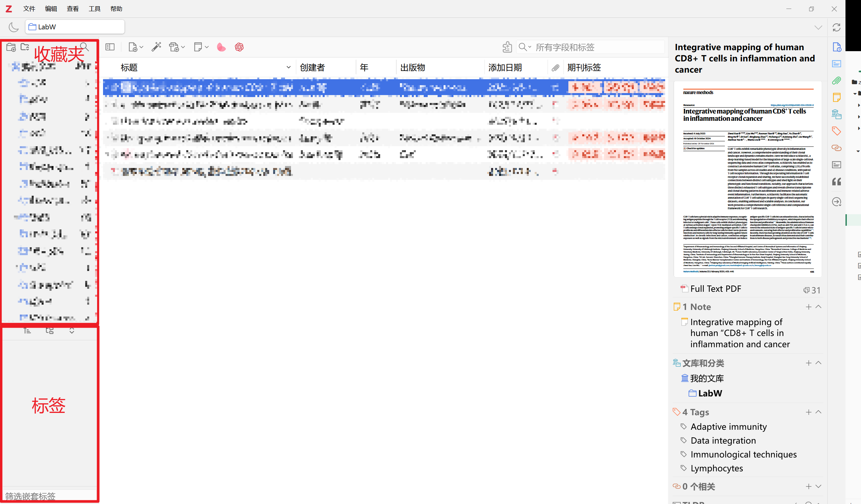Image resolution: width=861 pixels, height=504 pixels.
Task: Click the sync refresh icon
Action: [836, 27]
